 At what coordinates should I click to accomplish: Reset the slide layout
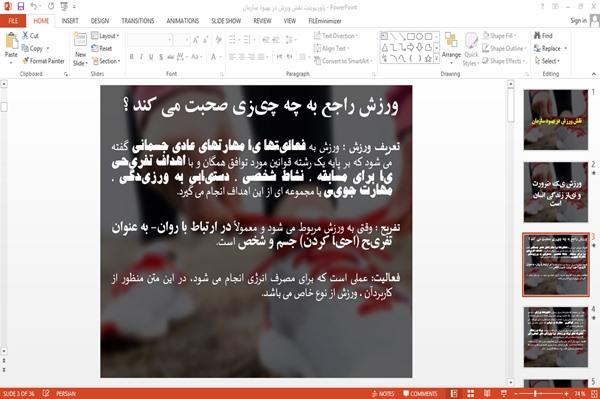[102, 48]
